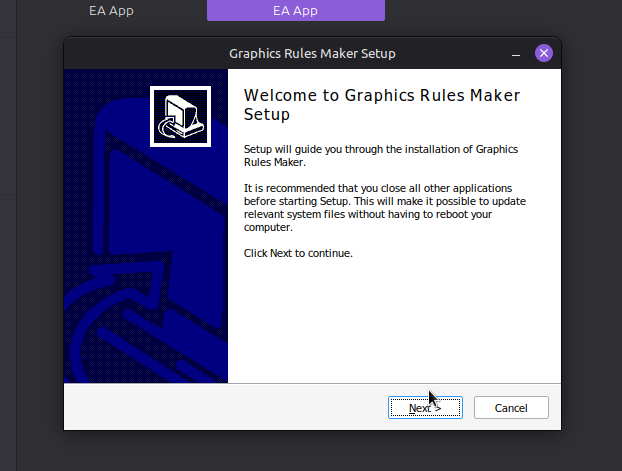The image size is (622, 471).
Task: Click the dark area right of EA App tabs
Action: pyautogui.click(x=500, y=11)
